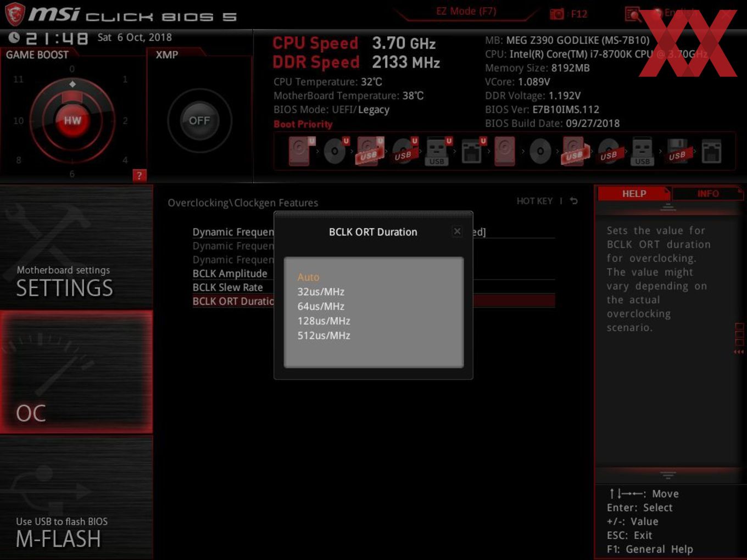Click the help panel bottom collapse handle
The width and height of the screenshot is (747, 560).
tap(668, 474)
